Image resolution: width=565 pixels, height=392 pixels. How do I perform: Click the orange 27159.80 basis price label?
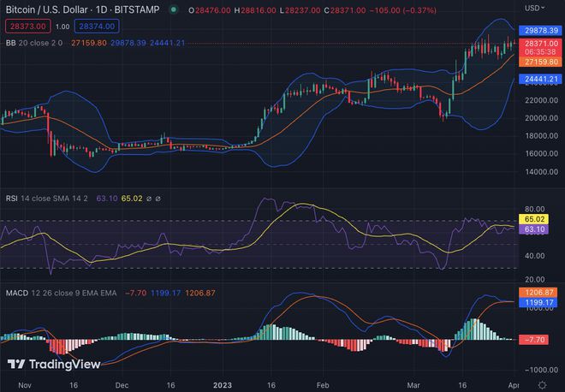click(x=541, y=62)
